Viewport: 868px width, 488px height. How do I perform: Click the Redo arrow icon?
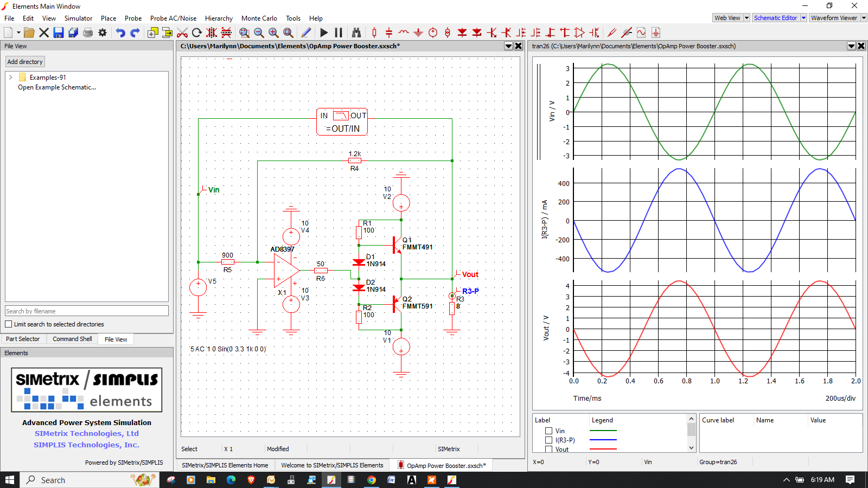[x=135, y=33]
